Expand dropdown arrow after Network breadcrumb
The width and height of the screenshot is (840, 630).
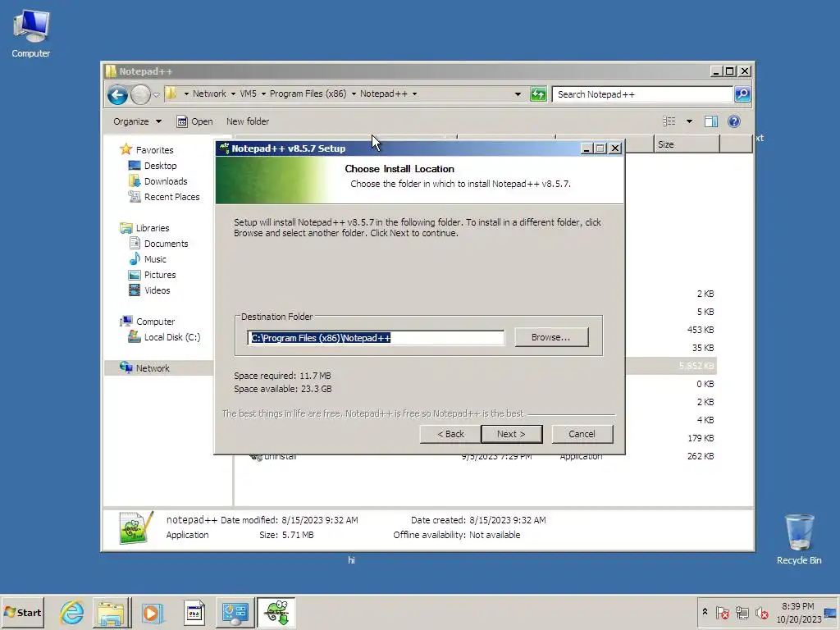(233, 94)
